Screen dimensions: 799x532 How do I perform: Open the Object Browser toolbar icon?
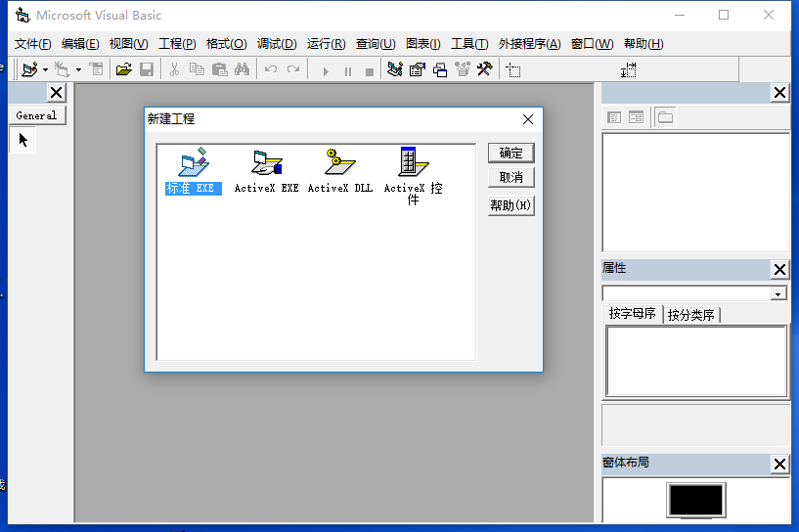[463, 69]
